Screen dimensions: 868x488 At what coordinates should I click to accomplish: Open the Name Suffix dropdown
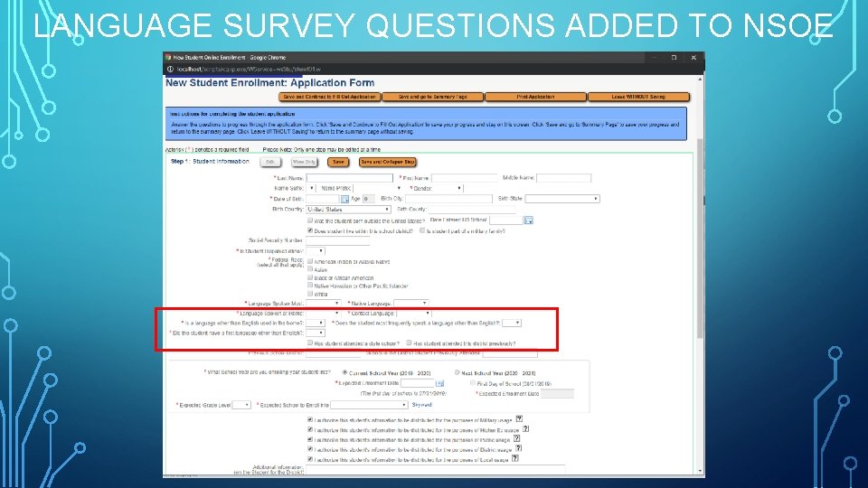(x=310, y=189)
